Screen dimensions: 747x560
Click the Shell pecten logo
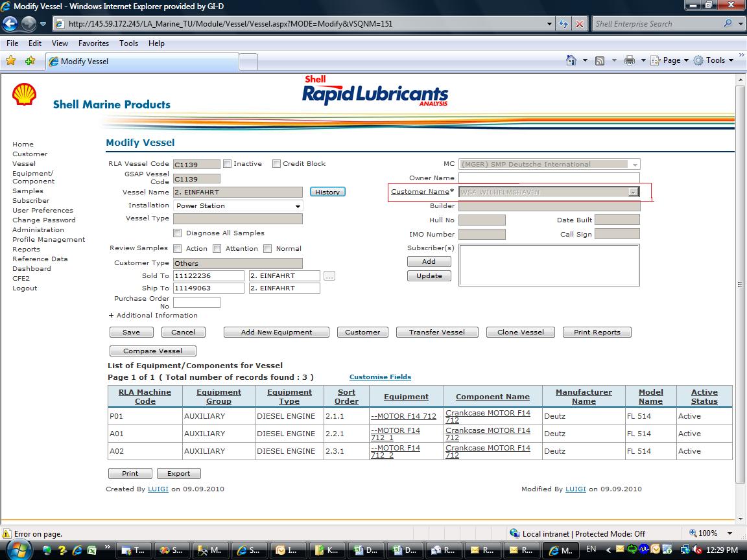click(x=24, y=94)
